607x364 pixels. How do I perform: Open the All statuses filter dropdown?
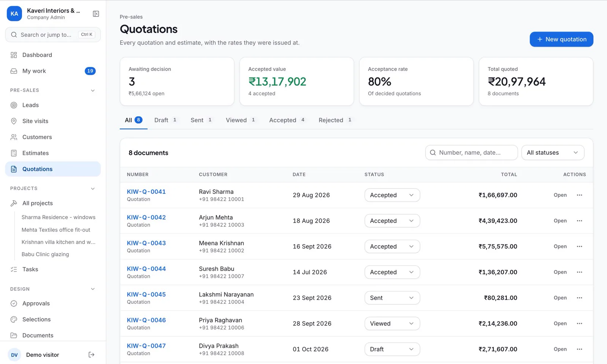coord(553,152)
